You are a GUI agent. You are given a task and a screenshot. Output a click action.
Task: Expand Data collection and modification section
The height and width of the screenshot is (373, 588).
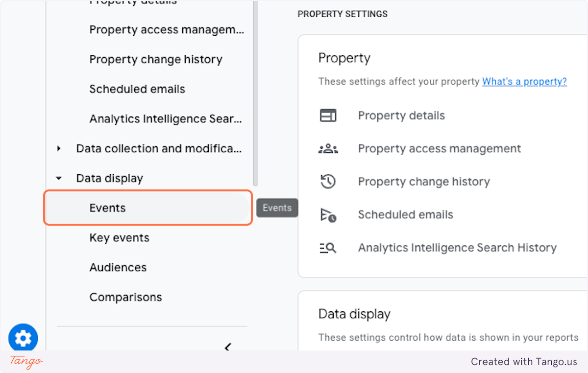coord(59,148)
